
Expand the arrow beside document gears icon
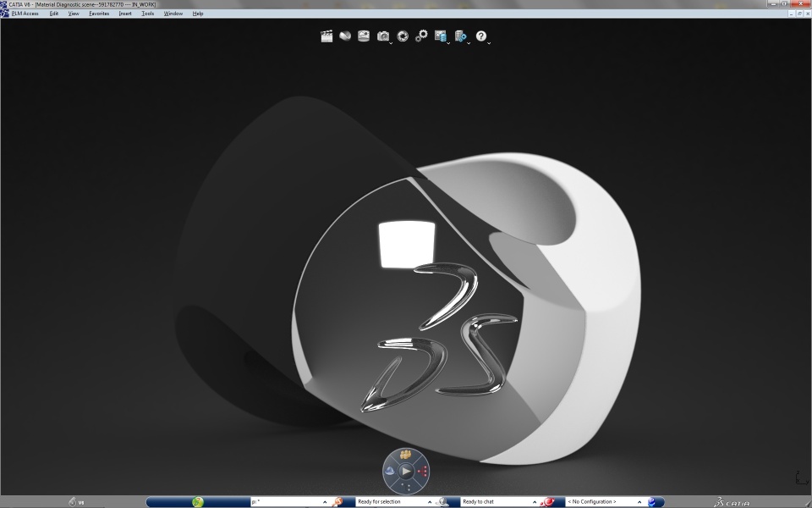coord(469,43)
